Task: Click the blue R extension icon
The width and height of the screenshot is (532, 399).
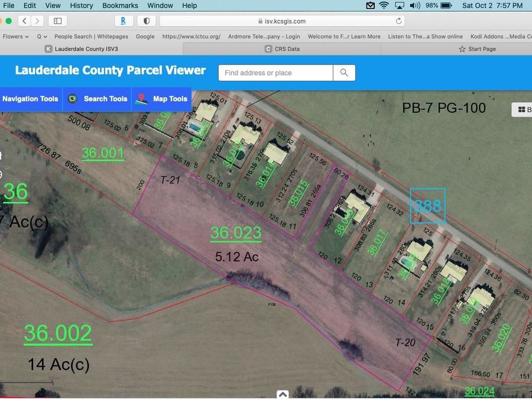Action: point(123,21)
